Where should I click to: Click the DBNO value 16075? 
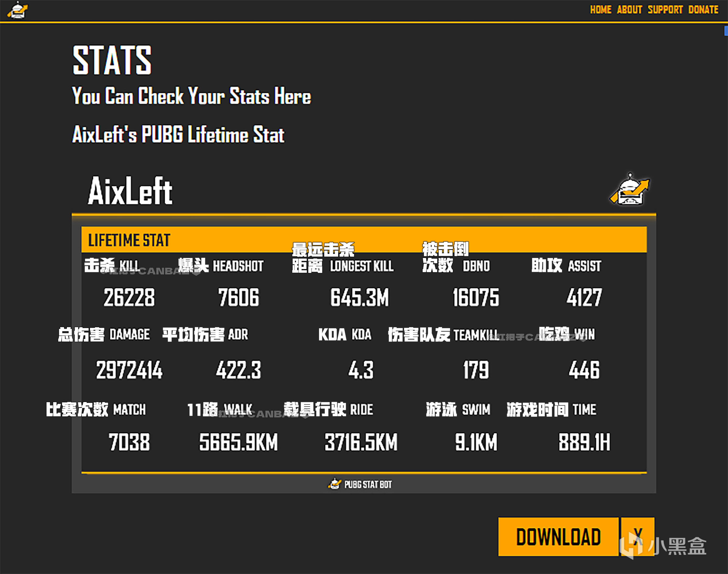tap(476, 297)
